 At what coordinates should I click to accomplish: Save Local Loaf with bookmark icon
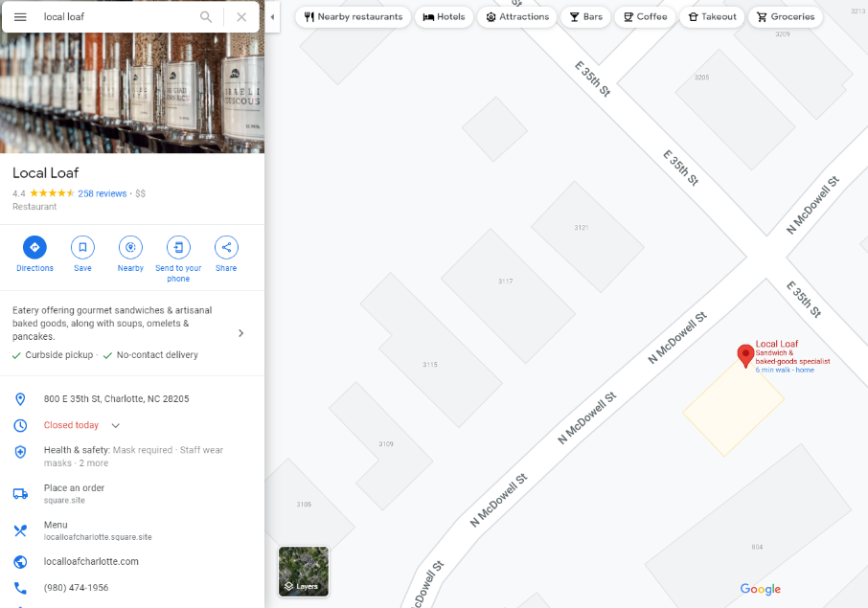[82, 247]
